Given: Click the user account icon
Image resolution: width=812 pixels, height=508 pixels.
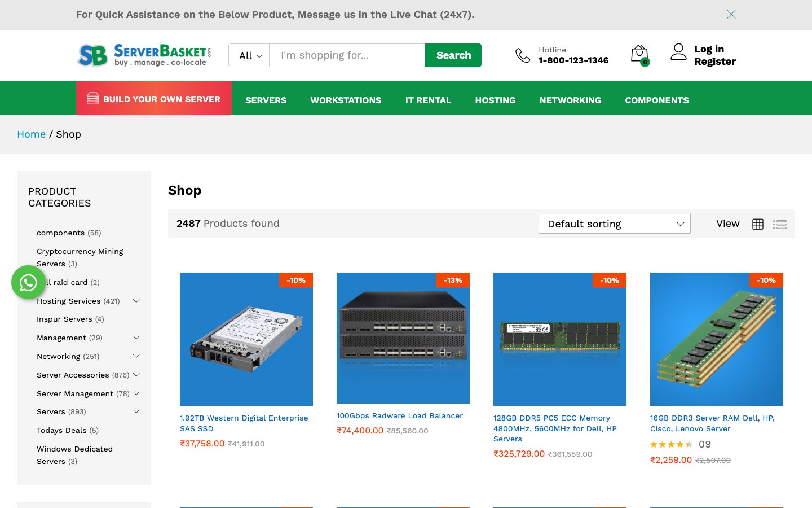Looking at the screenshot, I should click(x=678, y=52).
